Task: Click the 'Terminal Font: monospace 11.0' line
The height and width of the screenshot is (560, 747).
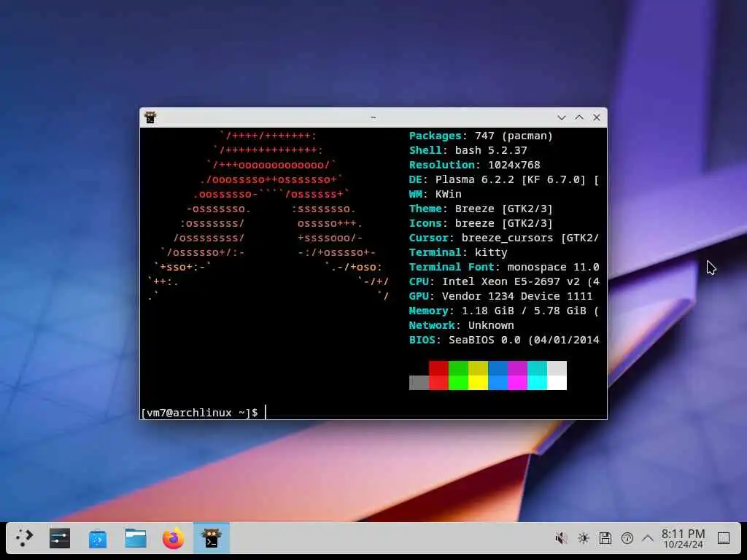Action: tap(503, 267)
